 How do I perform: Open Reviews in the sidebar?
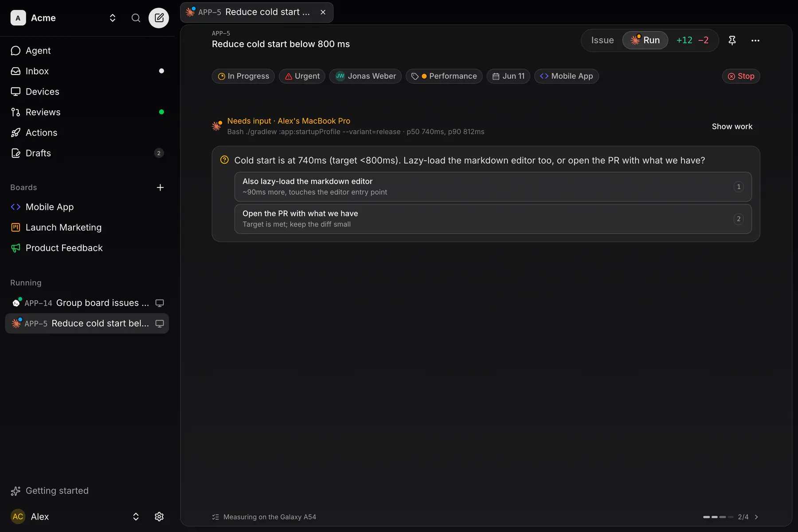tap(87, 112)
